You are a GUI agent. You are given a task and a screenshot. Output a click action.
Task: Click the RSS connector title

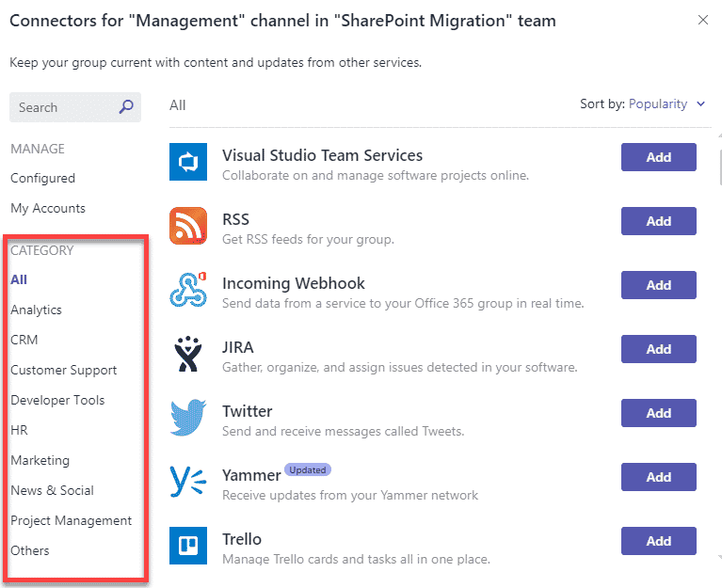[x=235, y=219]
